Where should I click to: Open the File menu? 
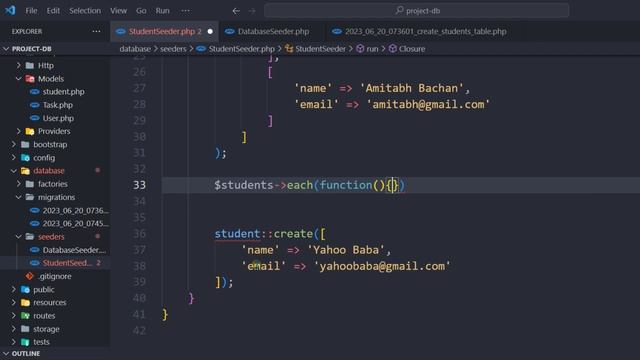[31, 11]
